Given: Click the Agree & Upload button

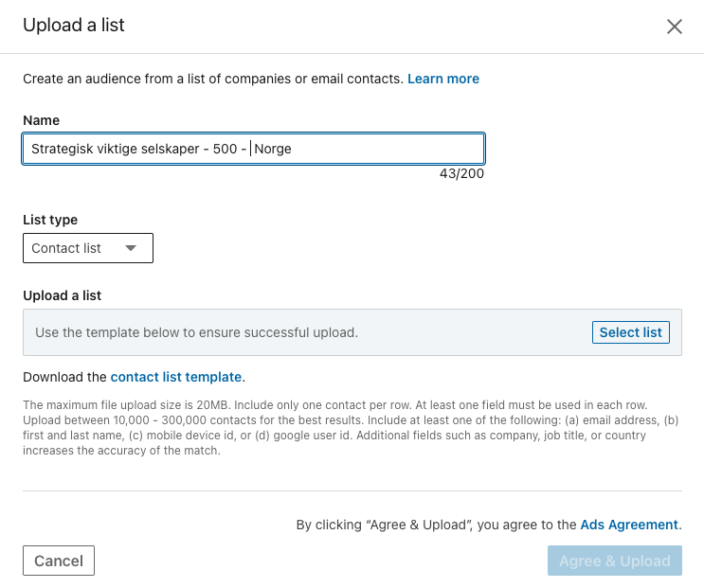Looking at the screenshot, I should click(614, 561).
